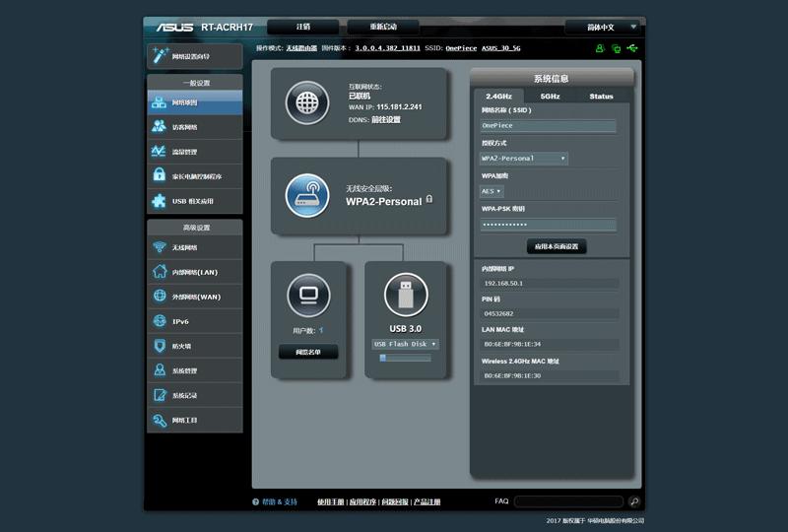Click the green USB status icon
The height and width of the screenshot is (532, 788).
pyautogui.click(x=631, y=47)
